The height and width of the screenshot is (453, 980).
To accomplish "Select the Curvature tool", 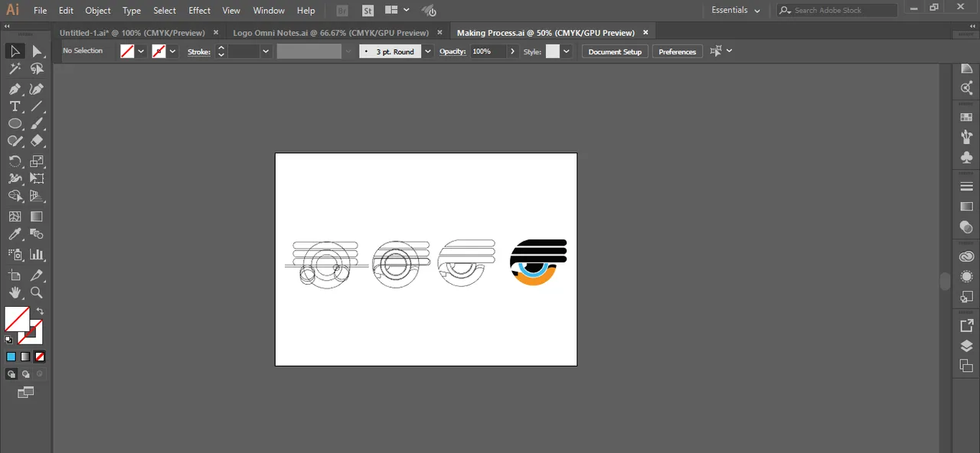I will click(x=36, y=89).
